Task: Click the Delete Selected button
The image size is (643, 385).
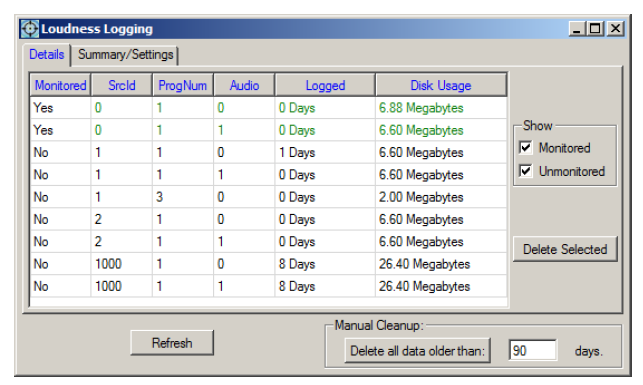Action: (x=565, y=249)
